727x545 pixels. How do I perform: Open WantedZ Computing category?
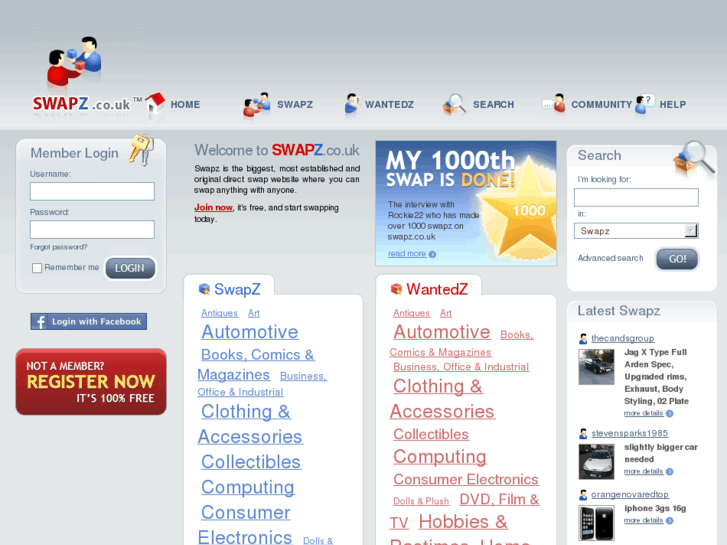click(x=440, y=457)
